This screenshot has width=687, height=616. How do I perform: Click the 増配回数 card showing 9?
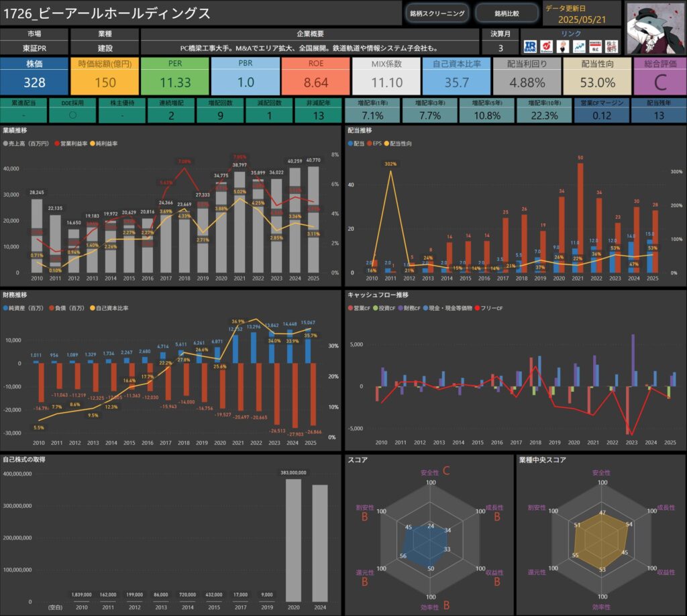click(x=220, y=111)
